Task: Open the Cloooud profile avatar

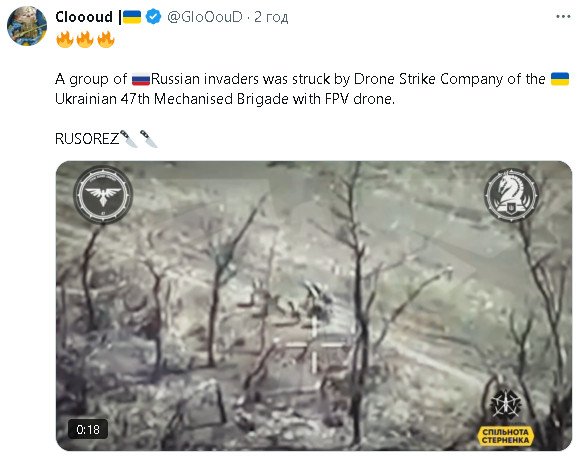Action: (27, 26)
